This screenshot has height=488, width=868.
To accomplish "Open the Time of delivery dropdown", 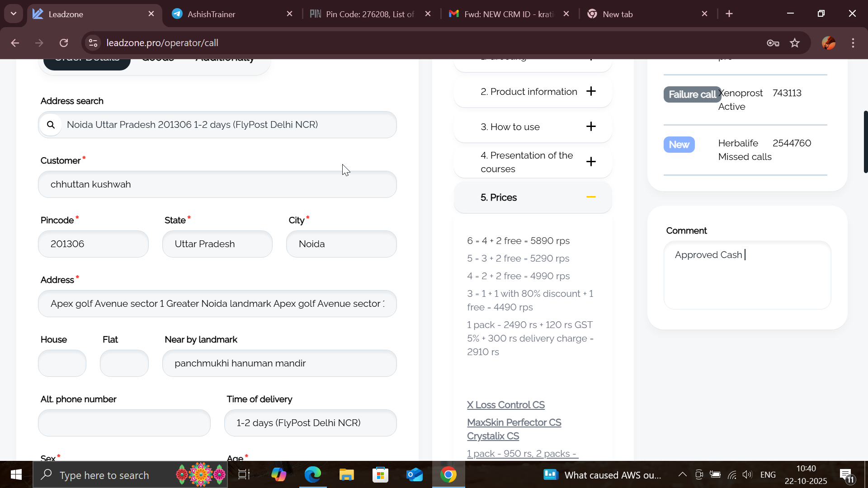I will point(310,423).
